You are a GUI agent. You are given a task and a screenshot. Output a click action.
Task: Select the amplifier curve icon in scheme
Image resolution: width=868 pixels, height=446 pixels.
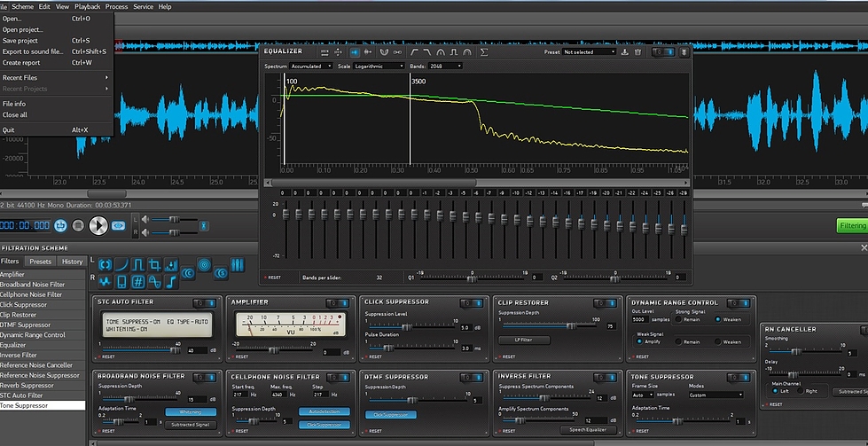(121, 265)
